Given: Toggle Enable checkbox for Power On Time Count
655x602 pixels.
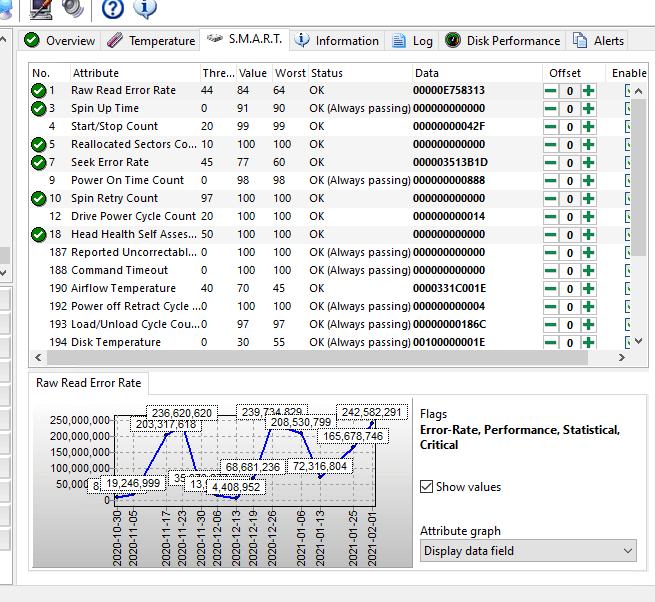Looking at the screenshot, I should click(627, 180).
